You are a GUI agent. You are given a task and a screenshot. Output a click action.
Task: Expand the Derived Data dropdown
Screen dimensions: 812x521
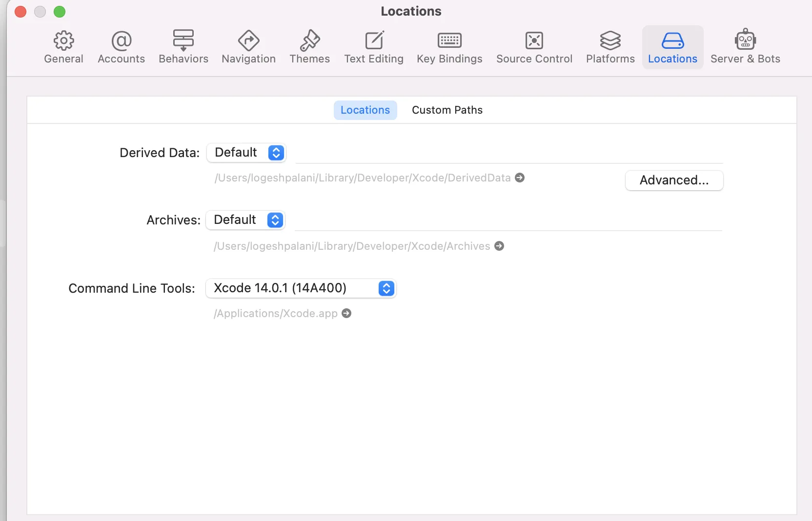coord(246,153)
